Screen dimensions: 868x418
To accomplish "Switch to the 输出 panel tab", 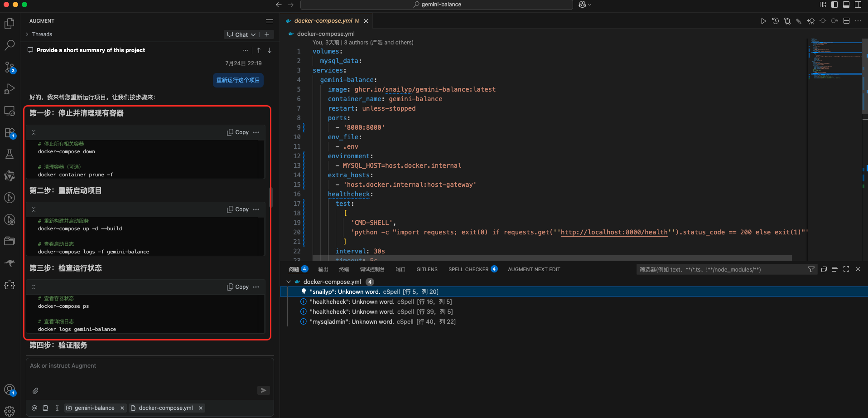I will tap(323, 269).
